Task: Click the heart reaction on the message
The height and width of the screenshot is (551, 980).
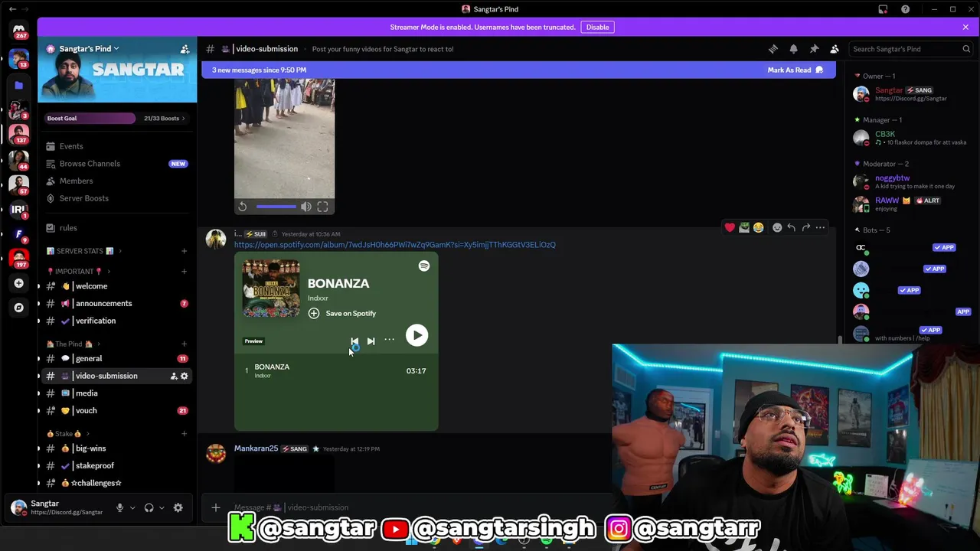Action: coord(730,227)
